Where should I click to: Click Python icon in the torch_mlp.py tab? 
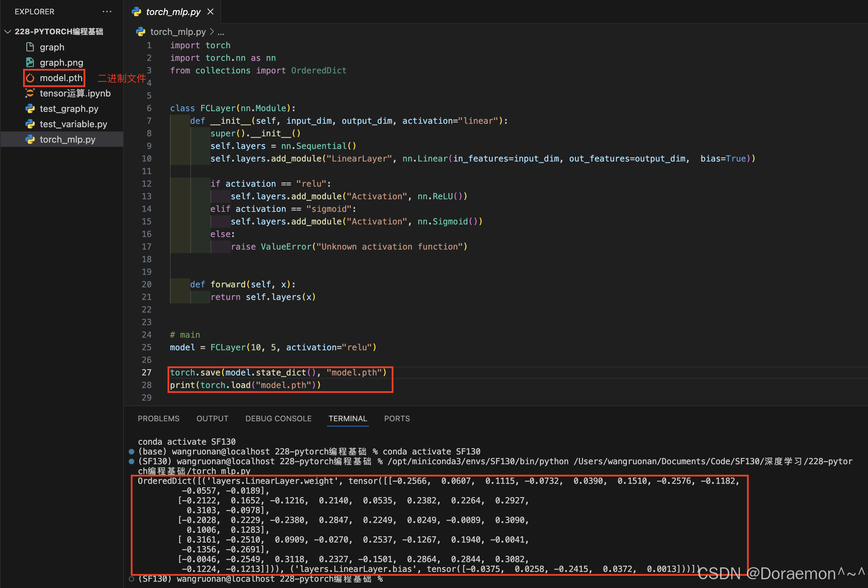[x=137, y=12]
